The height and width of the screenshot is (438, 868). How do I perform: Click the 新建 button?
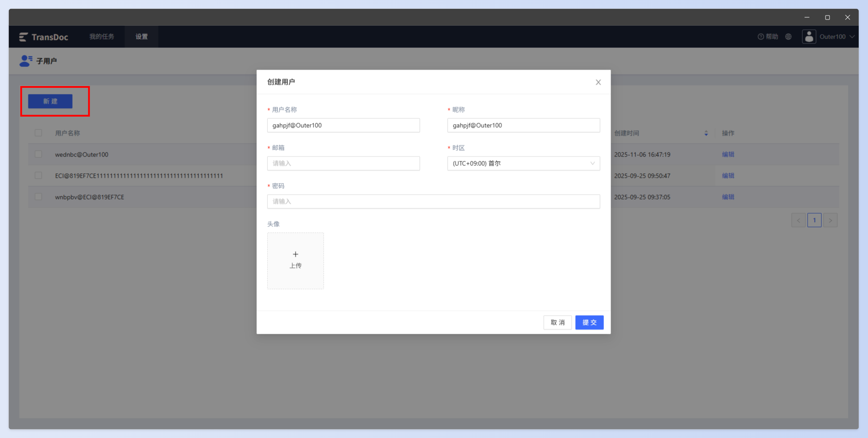tap(51, 102)
